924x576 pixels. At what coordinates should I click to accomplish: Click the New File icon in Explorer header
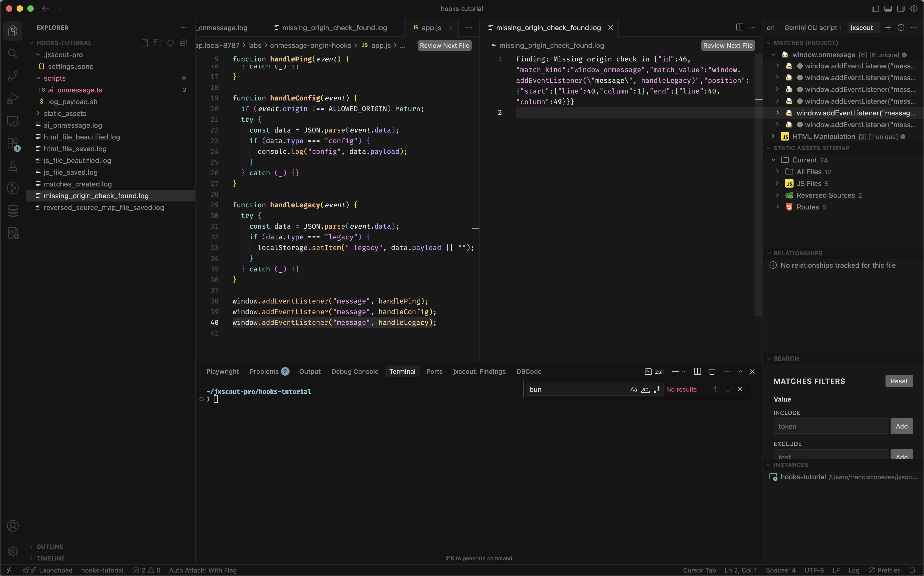tap(145, 43)
